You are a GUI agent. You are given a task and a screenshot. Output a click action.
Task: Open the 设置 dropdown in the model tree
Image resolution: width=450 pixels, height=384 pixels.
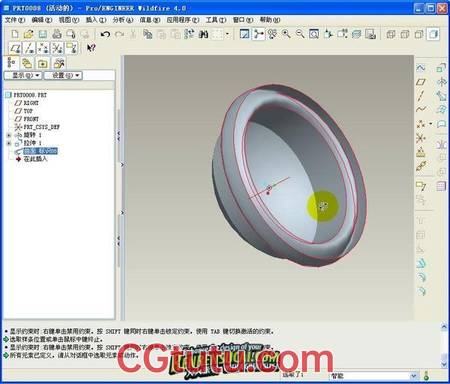tap(63, 75)
